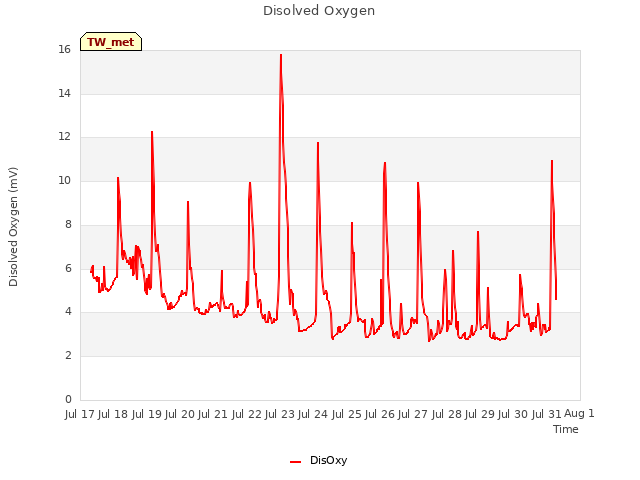640x480 pixels.
Task: Click the chart title Disolved Oxygen
Action: coord(319,11)
